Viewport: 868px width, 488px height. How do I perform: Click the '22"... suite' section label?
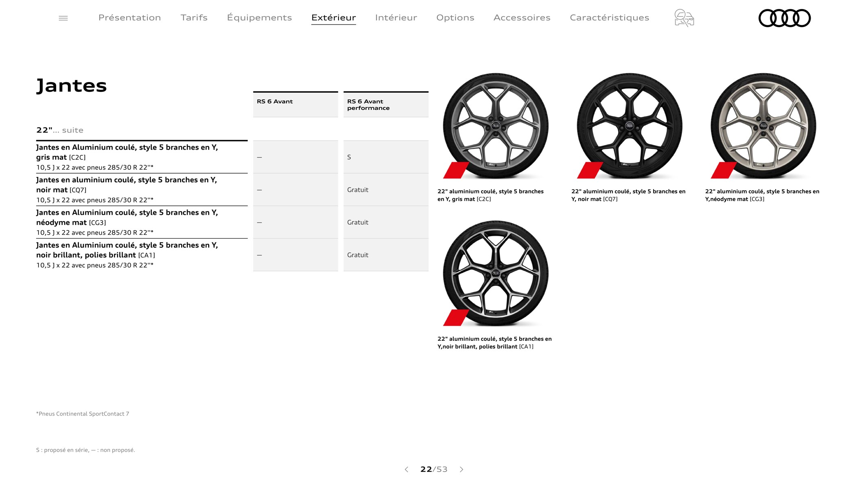[x=60, y=130]
